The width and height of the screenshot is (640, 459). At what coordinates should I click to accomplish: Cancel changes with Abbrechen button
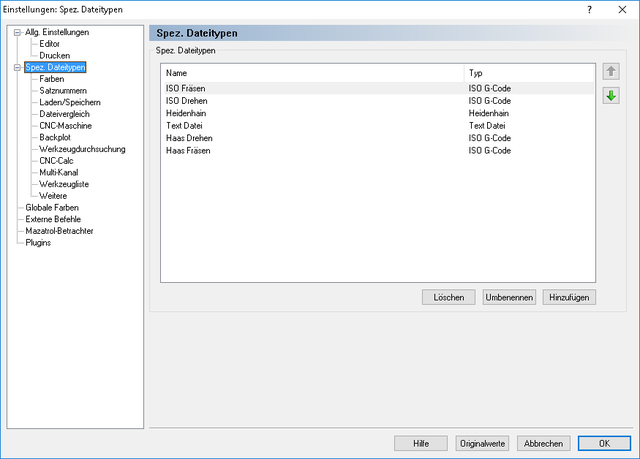click(x=543, y=443)
